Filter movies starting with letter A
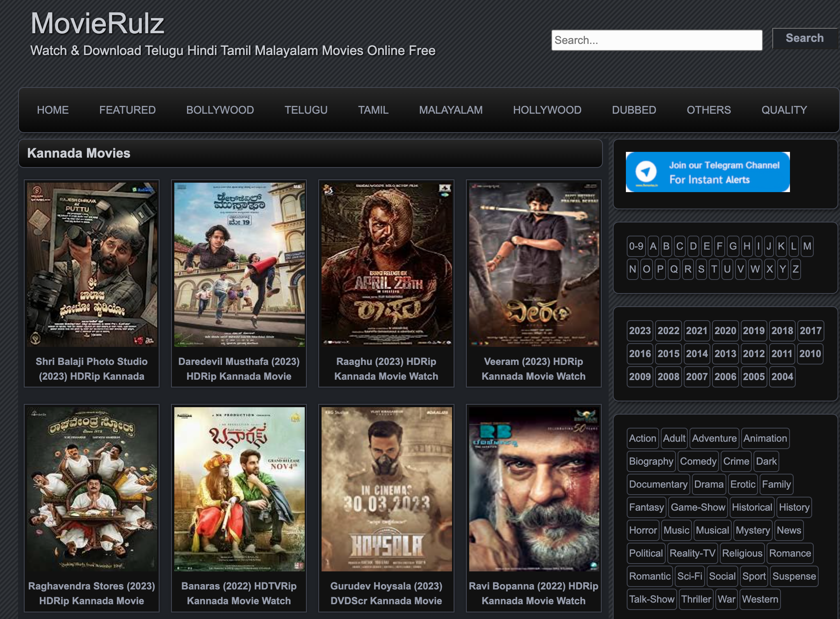 coord(653,246)
